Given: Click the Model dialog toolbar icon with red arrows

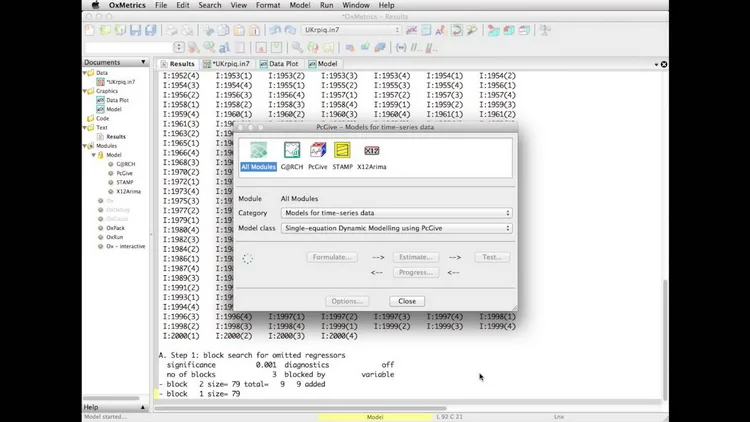Looking at the screenshot, I should [457, 30].
